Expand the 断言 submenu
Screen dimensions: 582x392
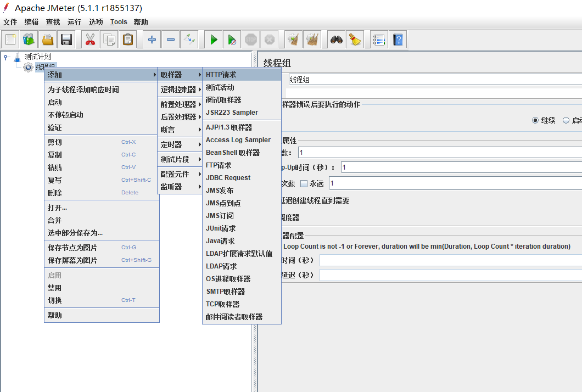pos(180,130)
